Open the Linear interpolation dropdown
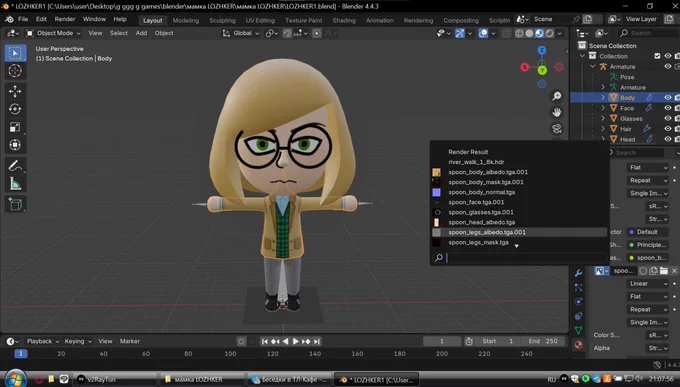The height and width of the screenshot is (387, 680). pos(647,283)
